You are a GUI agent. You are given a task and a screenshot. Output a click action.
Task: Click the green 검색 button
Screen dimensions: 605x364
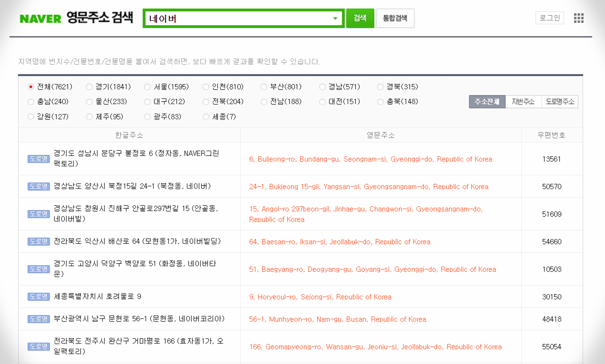pyautogui.click(x=360, y=18)
